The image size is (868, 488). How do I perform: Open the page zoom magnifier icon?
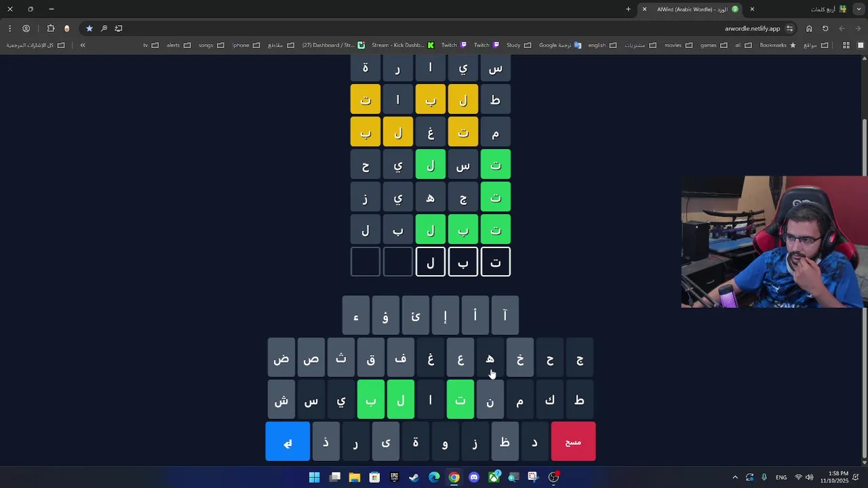(x=104, y=28)
